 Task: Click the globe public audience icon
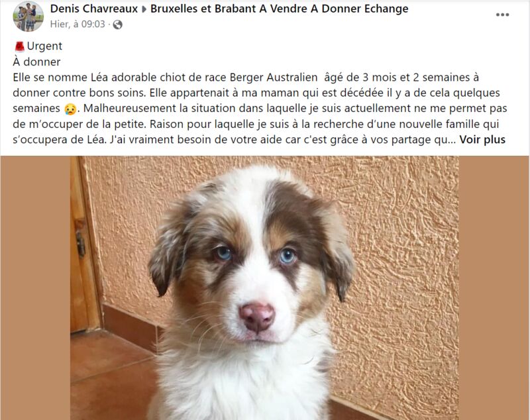click(118, 25)
